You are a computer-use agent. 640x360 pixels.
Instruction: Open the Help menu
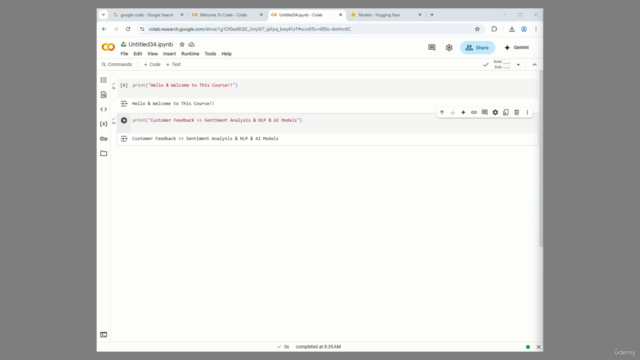[x=227, y=54]
